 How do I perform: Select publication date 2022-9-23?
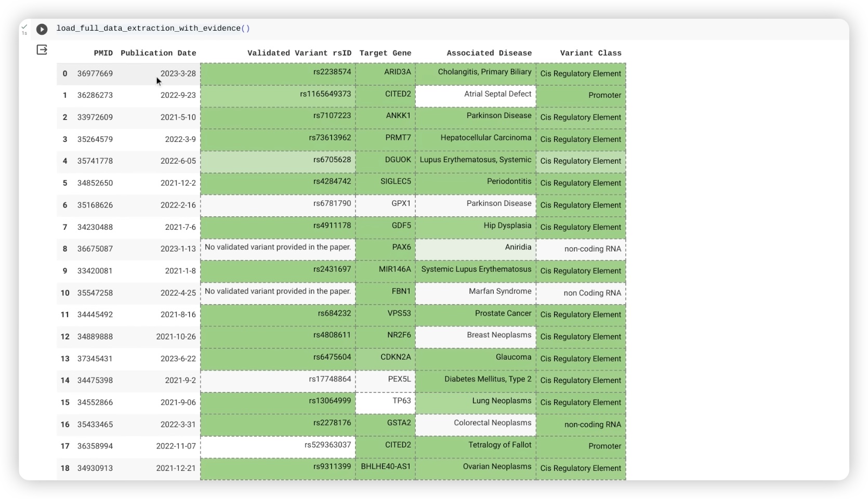(158, 95)
